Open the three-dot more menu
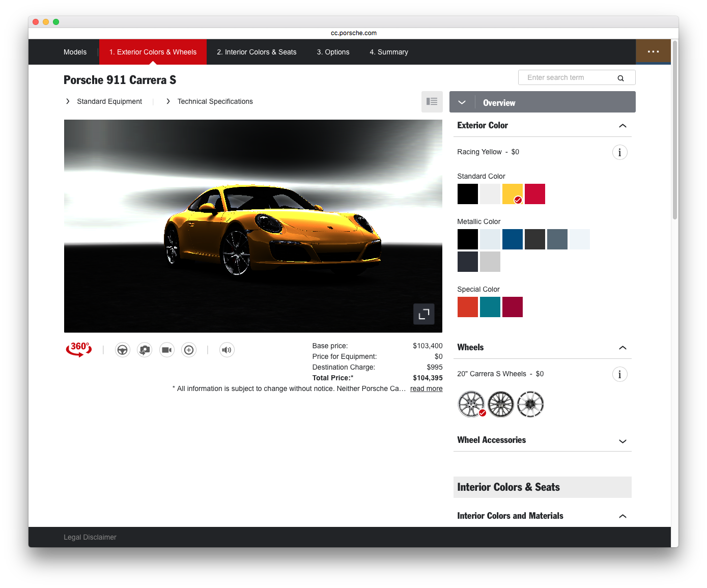 [653, 51]
